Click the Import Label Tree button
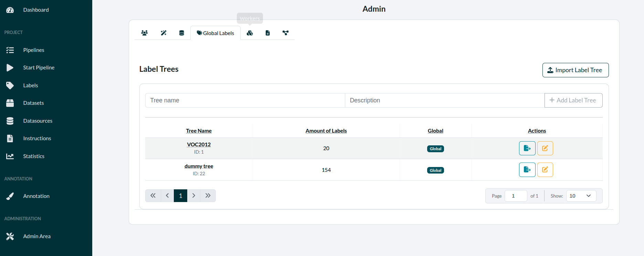Image resolution: width=644 pixels, height=256 pixels. click(x=575, y=70)
